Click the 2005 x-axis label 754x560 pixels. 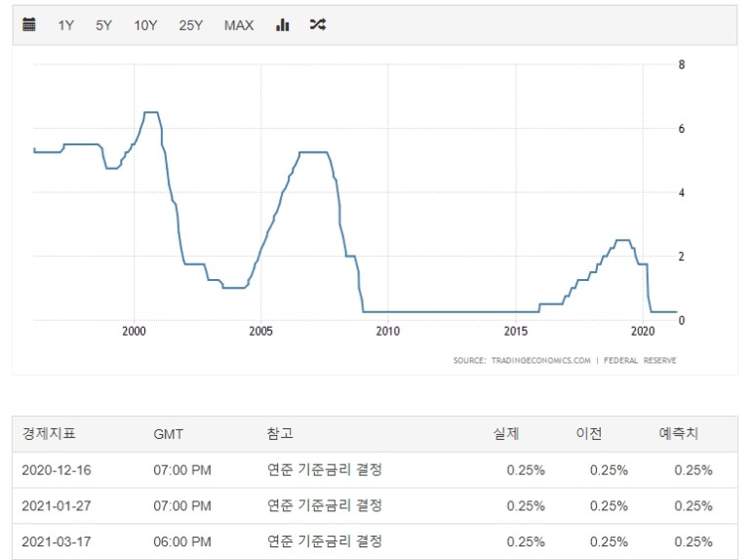260,331
